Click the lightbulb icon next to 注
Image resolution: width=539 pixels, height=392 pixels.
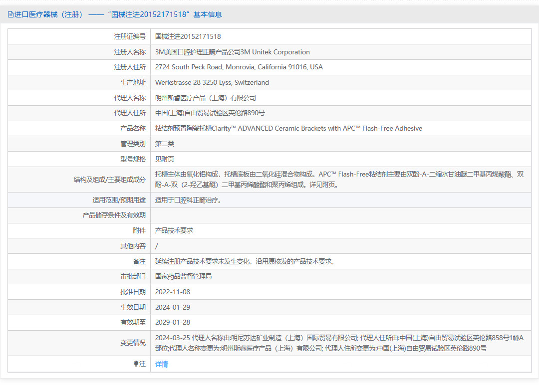136,364
